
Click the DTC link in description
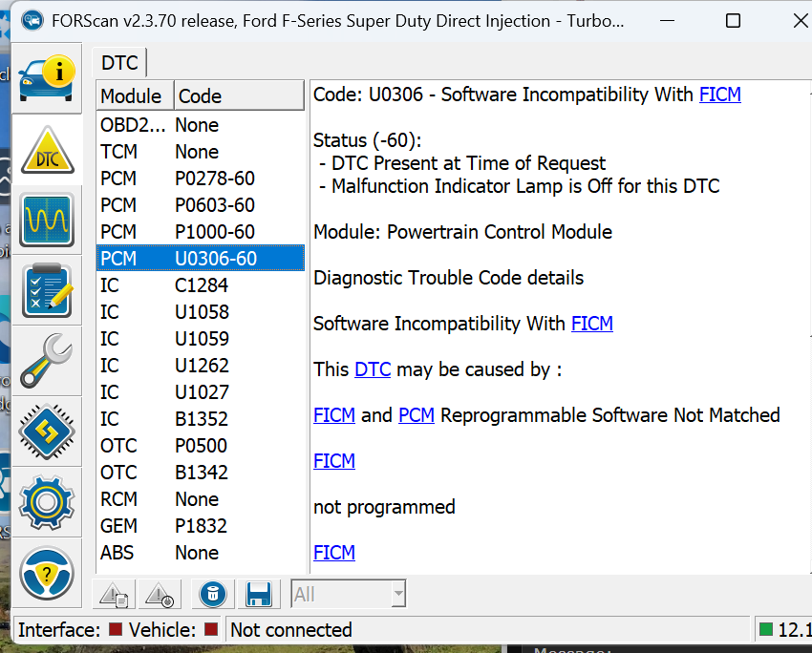373,369
